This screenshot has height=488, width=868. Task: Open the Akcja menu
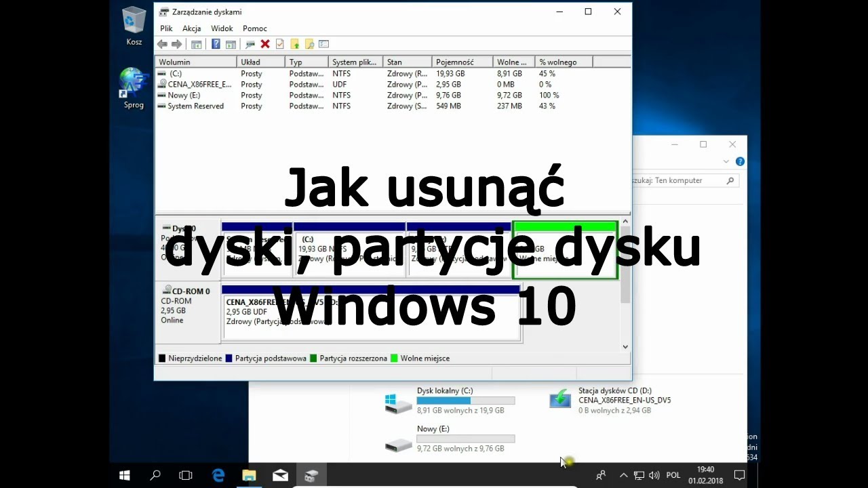click(x=191, y=28)
